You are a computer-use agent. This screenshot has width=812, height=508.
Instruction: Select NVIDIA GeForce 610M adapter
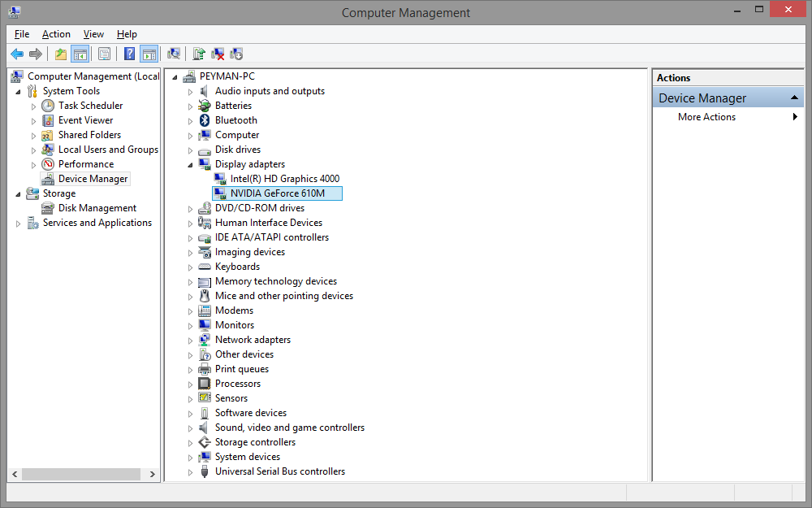278,193
